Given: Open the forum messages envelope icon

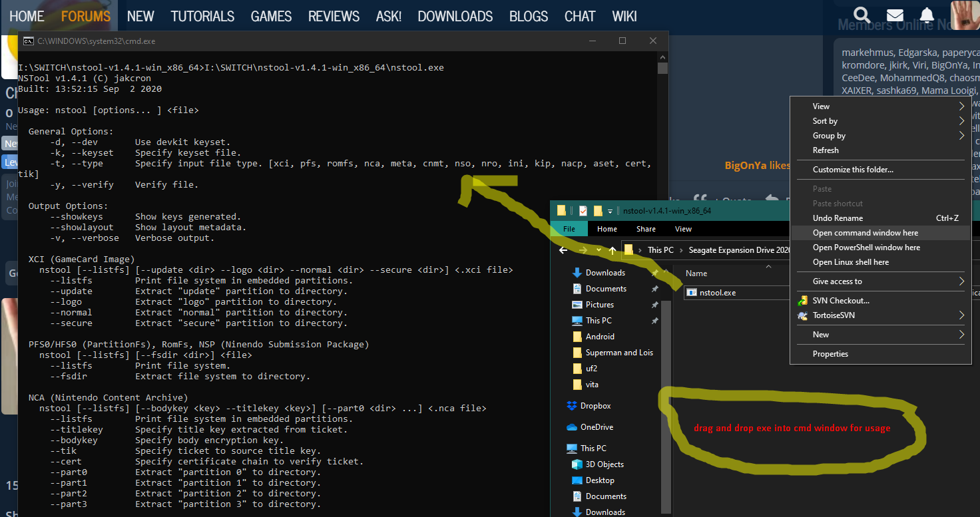Looking at the screenshot, I should point(895,15).
